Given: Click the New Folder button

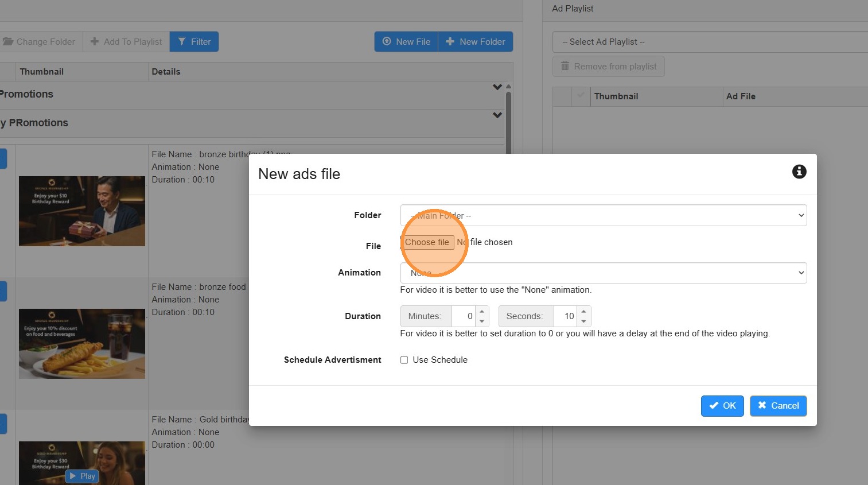Looking at the screenshot, I should (476, 42).
